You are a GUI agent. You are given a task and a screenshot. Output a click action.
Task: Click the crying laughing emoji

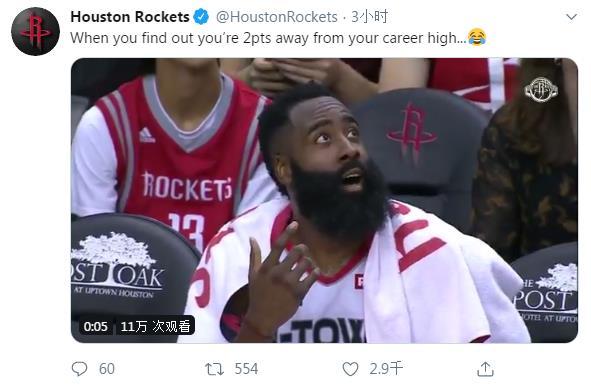pyautogui.click(x=477, y=37)
